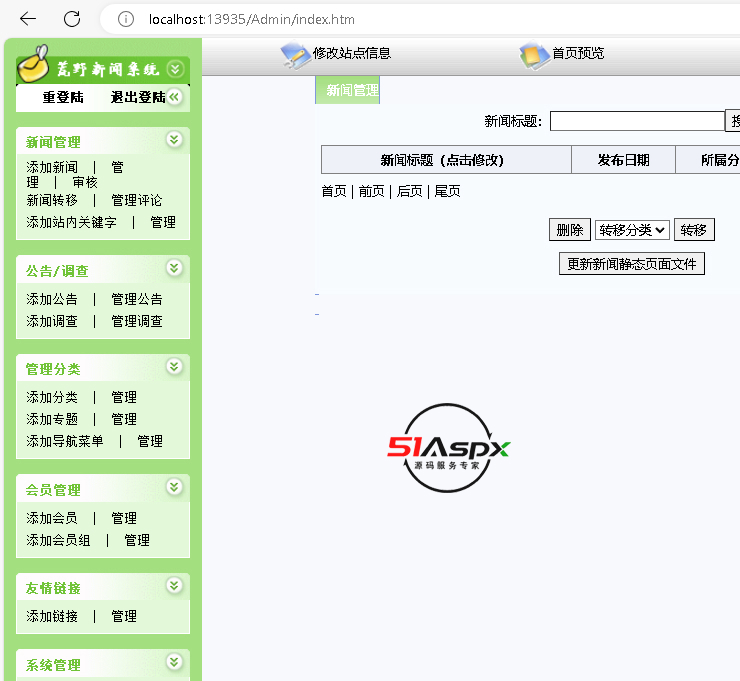This screenshot has height=681, width=740.
Task: Click the 51Aspx logo
Action: point(449,448)
